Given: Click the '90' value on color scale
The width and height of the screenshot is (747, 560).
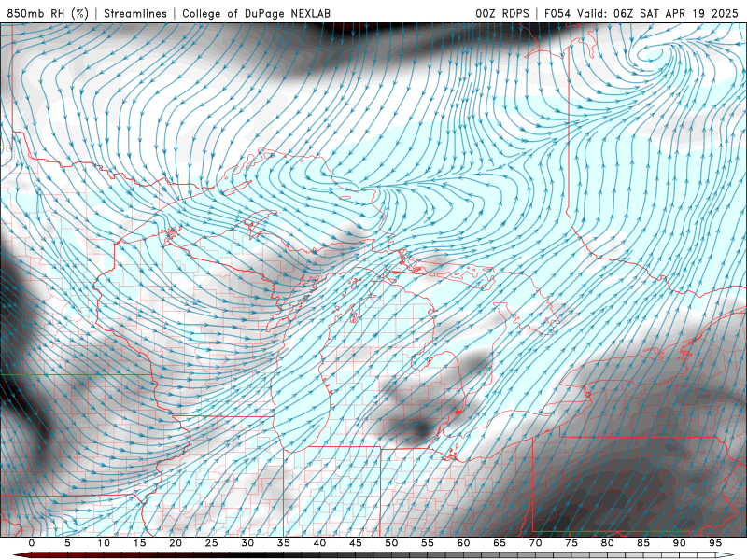Looking at the screenshot, I should [x=680, y=543].
